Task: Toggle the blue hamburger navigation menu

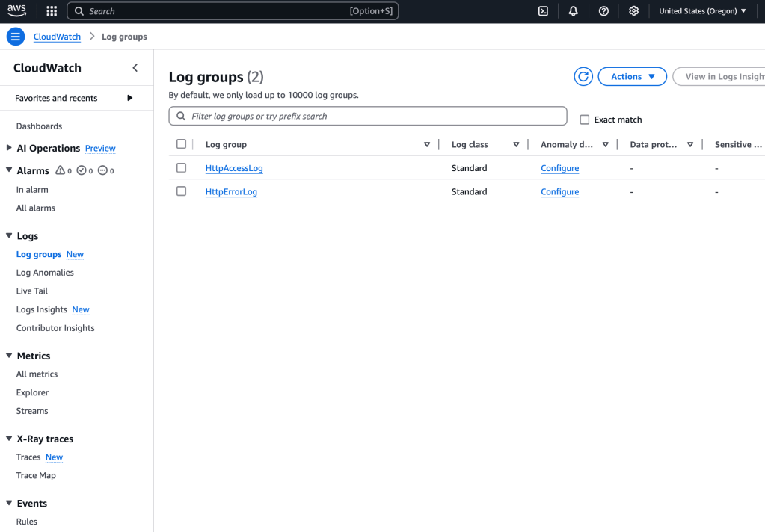Action: [x=16, y=37]
